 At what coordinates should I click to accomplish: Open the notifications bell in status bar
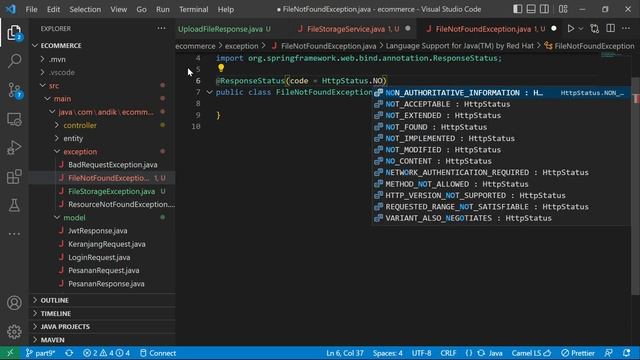tap(627, 353)
